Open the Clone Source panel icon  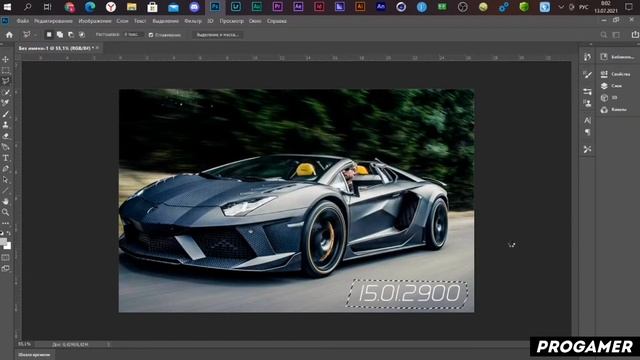(587, 104)
